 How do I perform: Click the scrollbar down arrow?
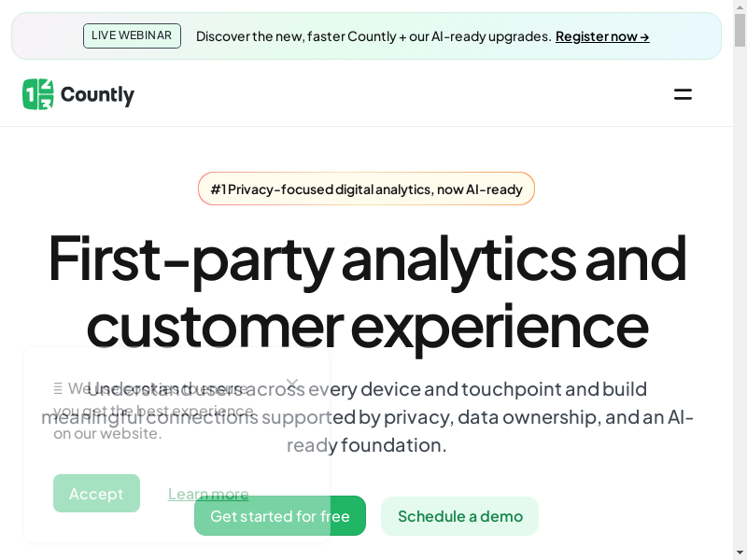coord(740,553)
